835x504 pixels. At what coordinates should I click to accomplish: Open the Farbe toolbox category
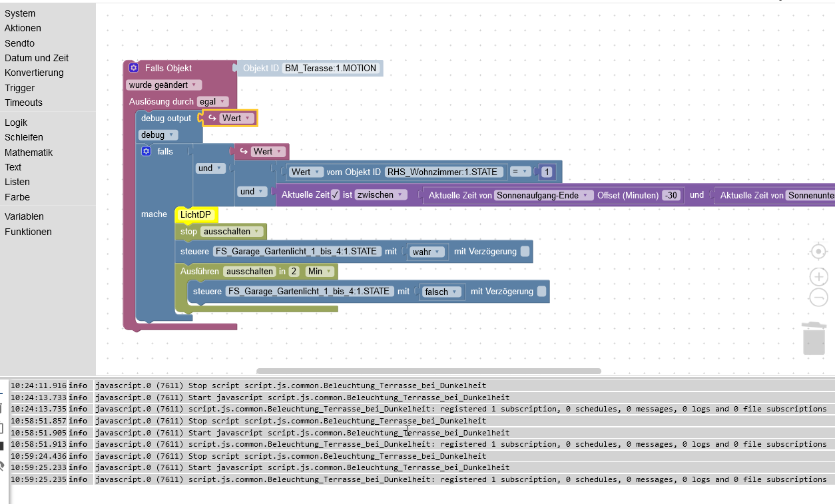pyautogui.click(x=17, y=197)
